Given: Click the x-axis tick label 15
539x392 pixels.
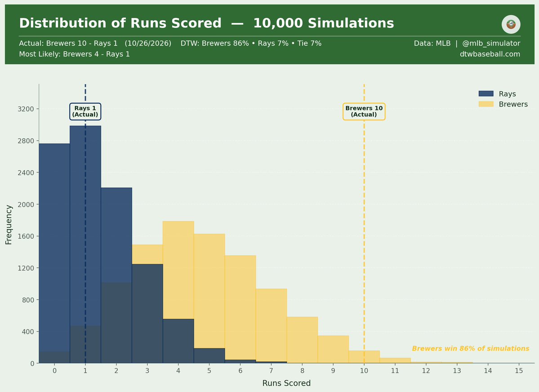Looking at the screenshot, I should pyautogui.click(x=519, y=371).
